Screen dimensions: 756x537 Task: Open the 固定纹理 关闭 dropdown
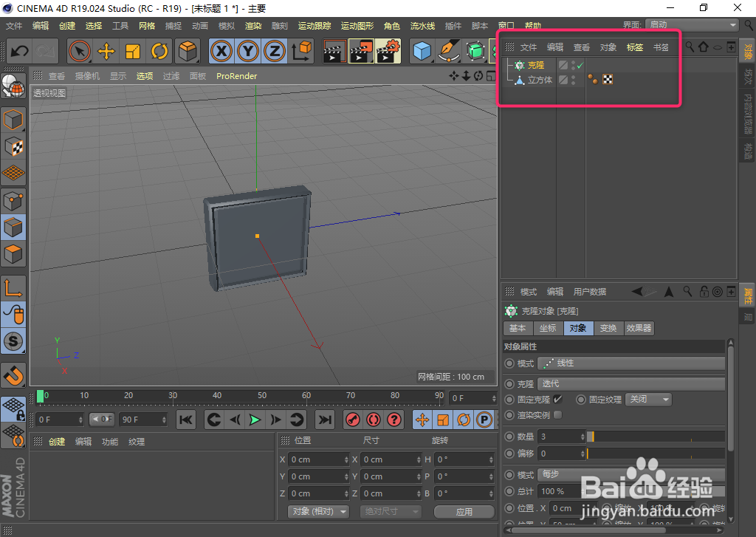(647, 399)
